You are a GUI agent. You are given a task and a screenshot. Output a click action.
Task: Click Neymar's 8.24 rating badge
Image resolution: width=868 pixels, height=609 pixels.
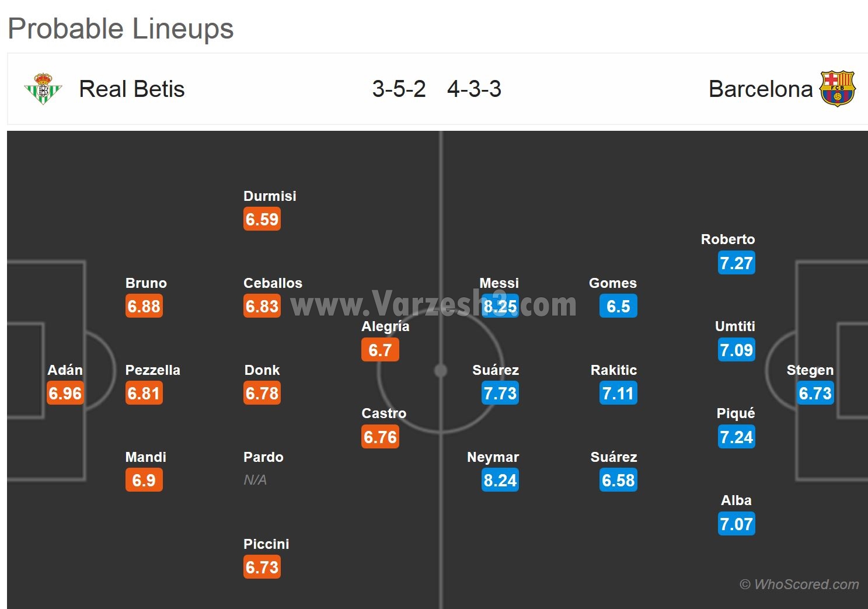point(500,480)
